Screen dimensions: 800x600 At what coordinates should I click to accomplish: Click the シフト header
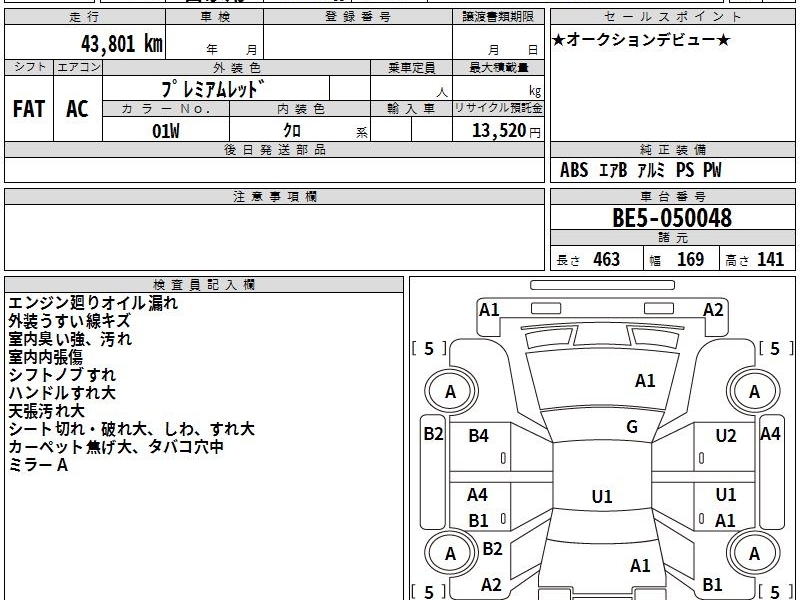coord(29,67)
